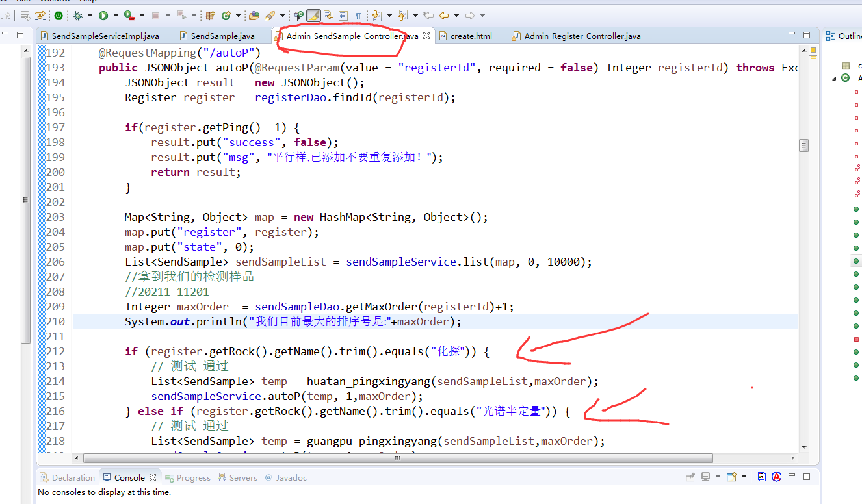Open the Javadoc view tab
Viewport: 862px width, 504px height.
tap(285, 477)
